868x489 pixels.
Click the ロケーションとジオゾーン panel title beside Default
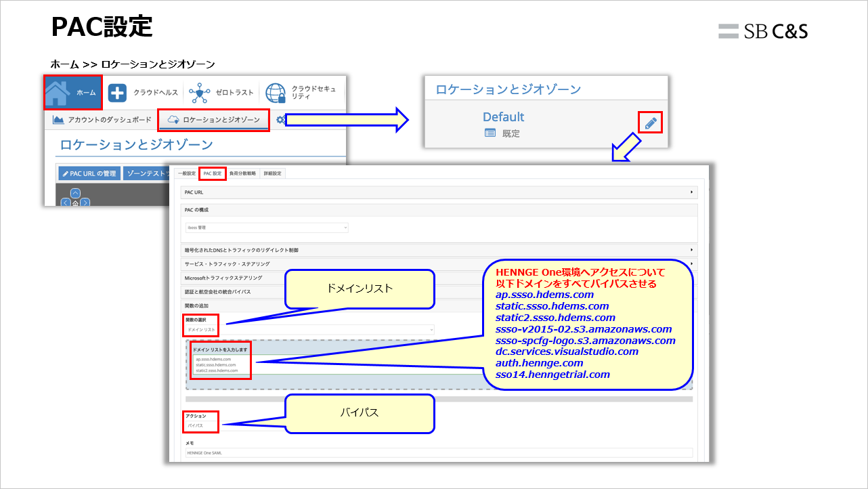(x=508, y=89)
